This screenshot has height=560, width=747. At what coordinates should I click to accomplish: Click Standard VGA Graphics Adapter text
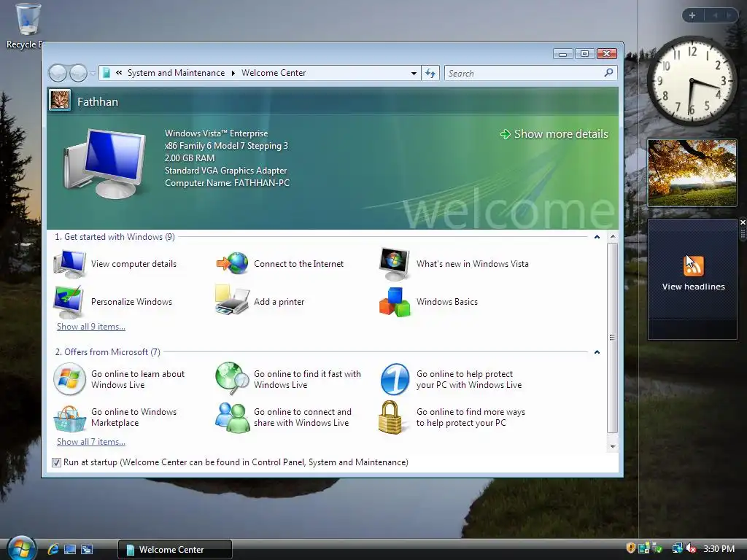[226, 171]
